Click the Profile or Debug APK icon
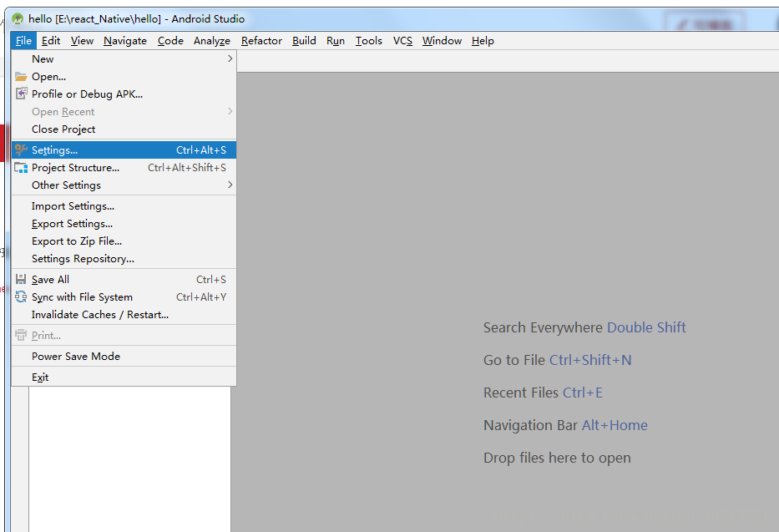779x532 pixels. pos(21,94)
